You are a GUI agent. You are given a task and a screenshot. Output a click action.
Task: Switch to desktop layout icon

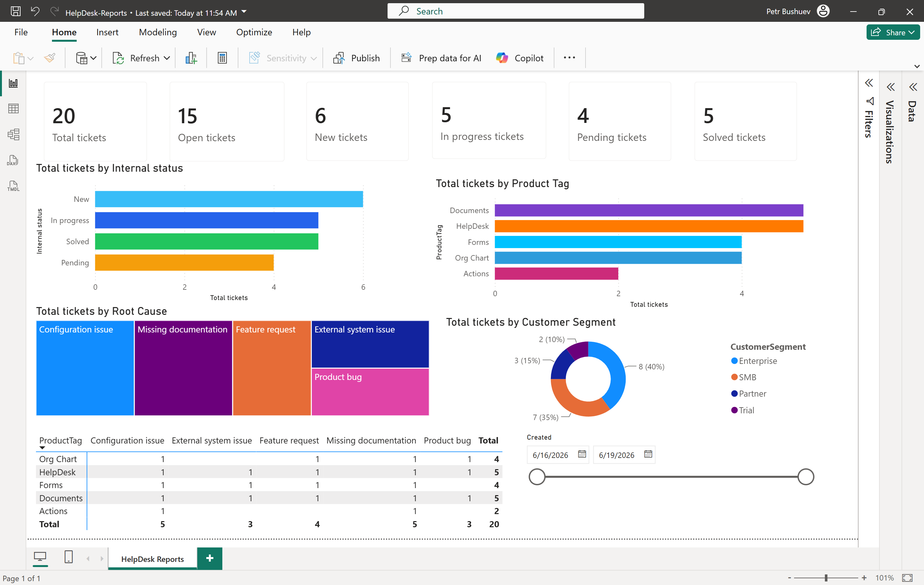pos(40,556)
